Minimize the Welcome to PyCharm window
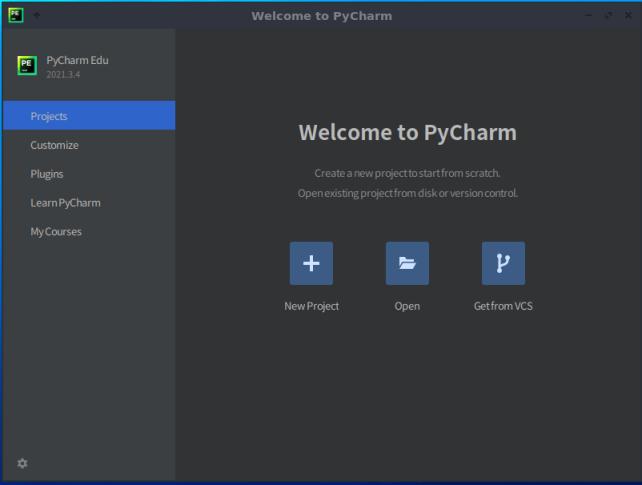The height and width of the screenshot is (485, 642). (588, 15)
